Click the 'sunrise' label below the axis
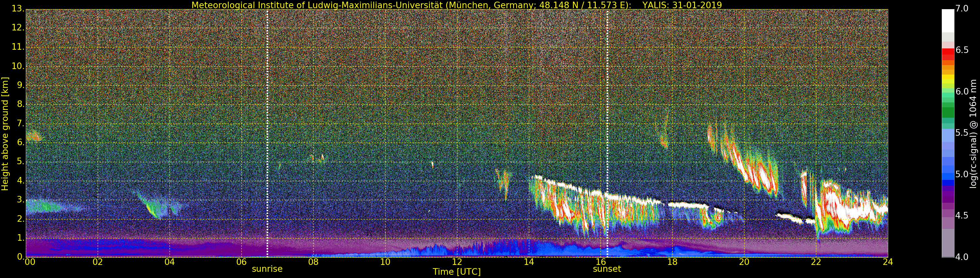Image resolution: width=980 pixels, height=278 pixels. click(267, 269)
